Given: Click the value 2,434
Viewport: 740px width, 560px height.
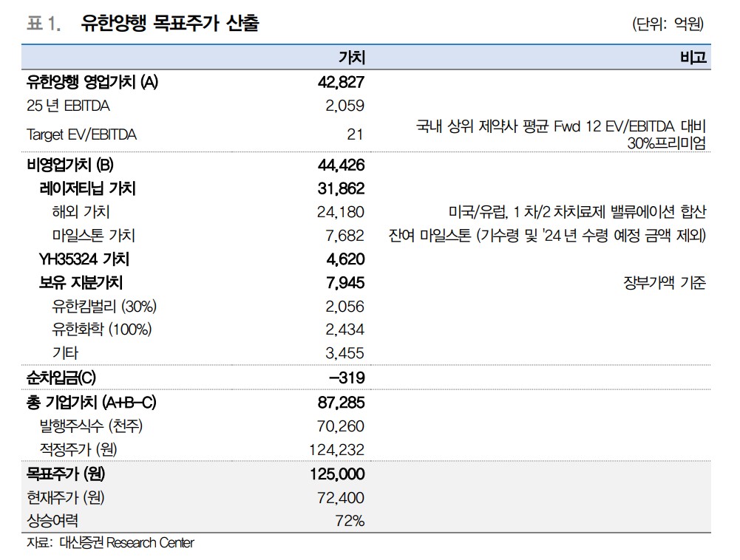Looking at the screenshot, I should [344, 329].
